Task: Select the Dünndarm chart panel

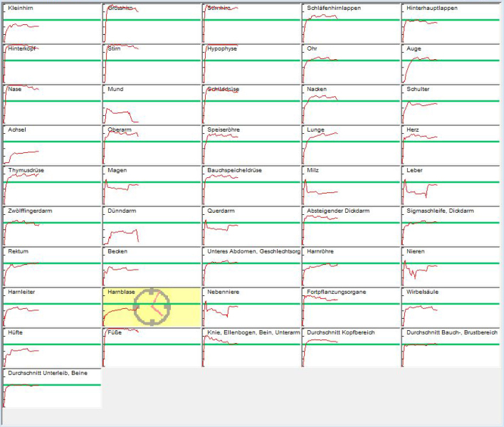Action: click(x=152, y=226)
